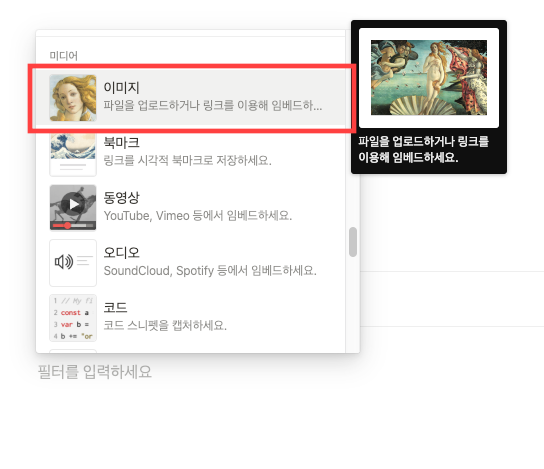Click the Birth of Venus preview image
Screen dimensions: 544x469
[429, 78]
